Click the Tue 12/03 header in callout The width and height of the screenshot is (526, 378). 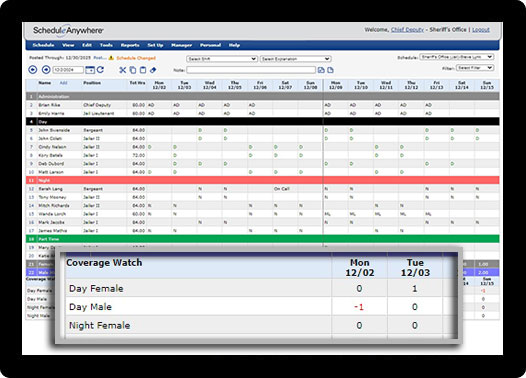click(x=415, y=267)
